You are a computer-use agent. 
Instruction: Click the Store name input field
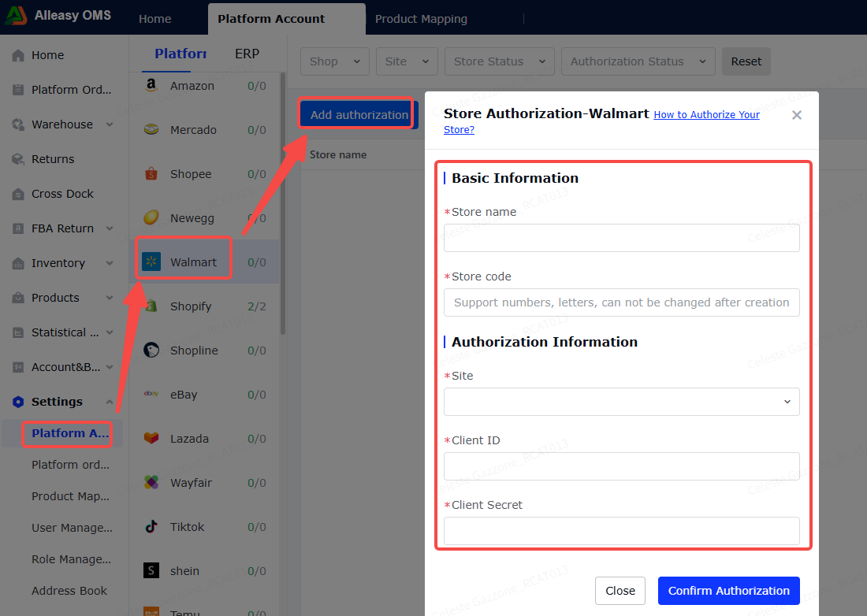(622, 238)
